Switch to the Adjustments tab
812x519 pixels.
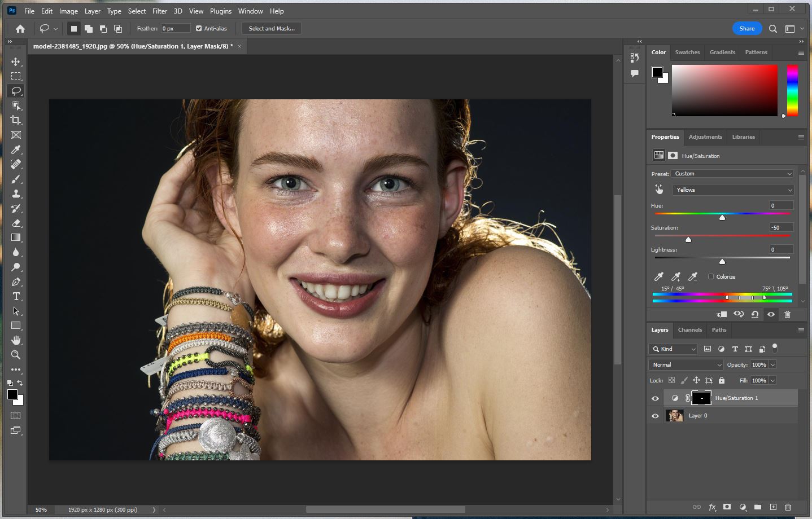point(705,137)
